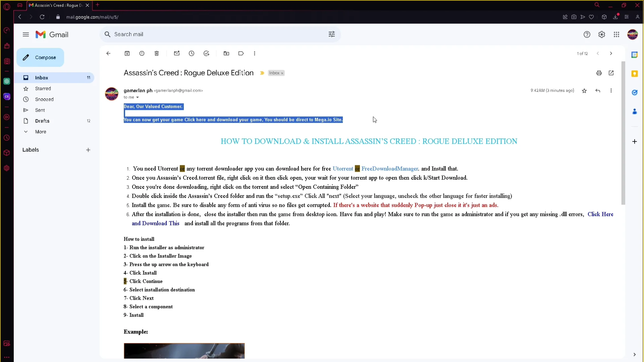Archive this email with the archive icon

pos(127,54)
